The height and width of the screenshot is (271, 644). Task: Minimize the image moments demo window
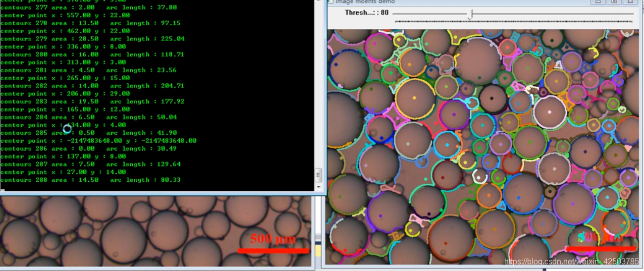click(598, 2)
